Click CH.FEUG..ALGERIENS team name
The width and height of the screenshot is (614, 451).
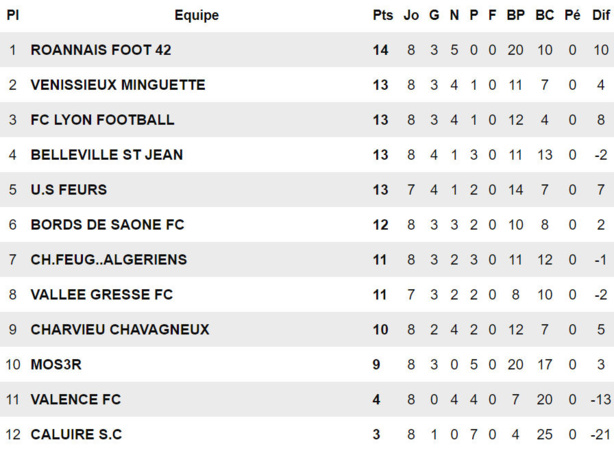tap(109, 260)
